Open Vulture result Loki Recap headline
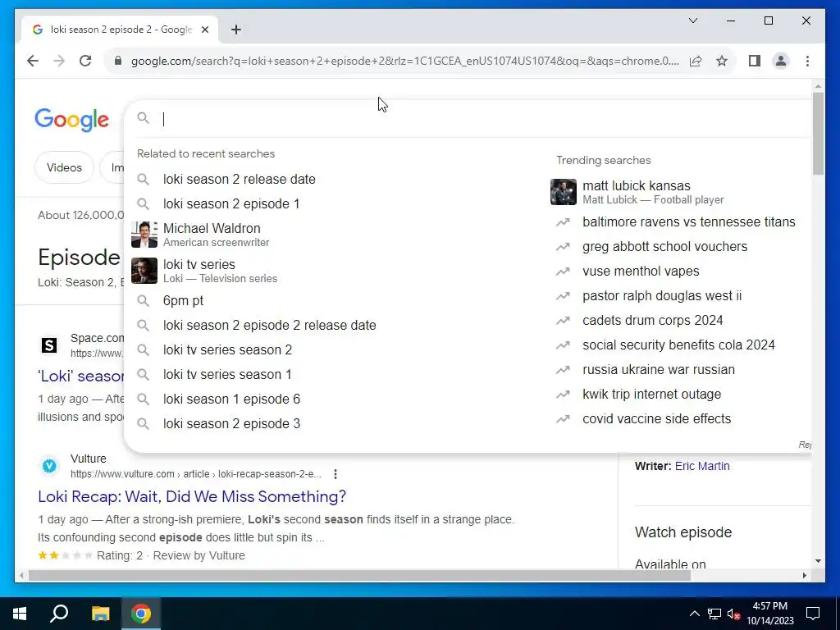This screenshot has height=630, width=840. pyautogui.click(x=192, y=496)
